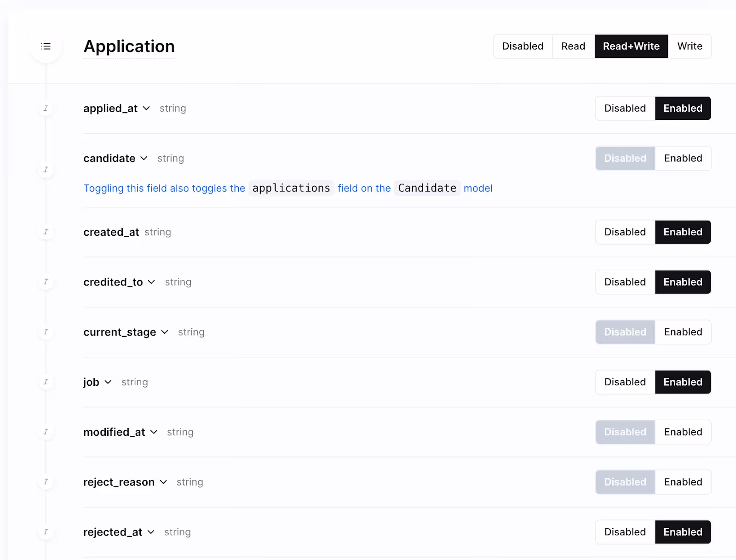Click the field type icon for rejected_at

[x=46, y=532]
